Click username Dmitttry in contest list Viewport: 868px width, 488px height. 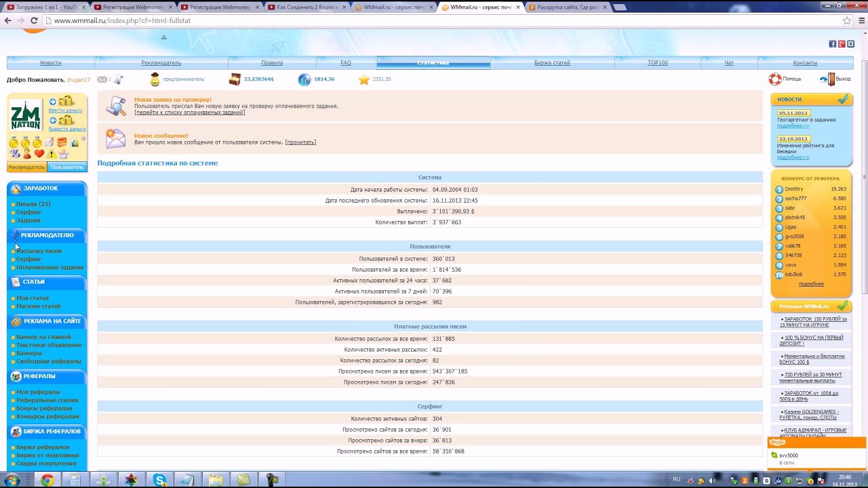[x=794, y=189]
